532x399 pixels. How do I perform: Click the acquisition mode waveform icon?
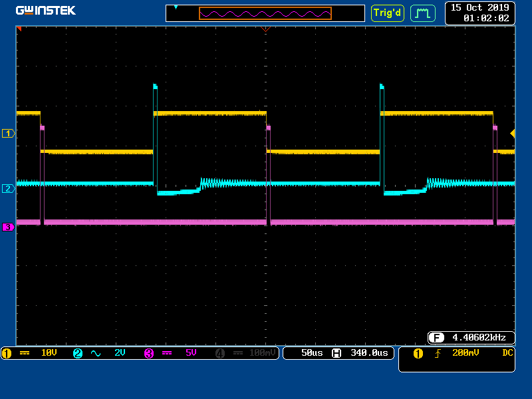pos(423,13)
